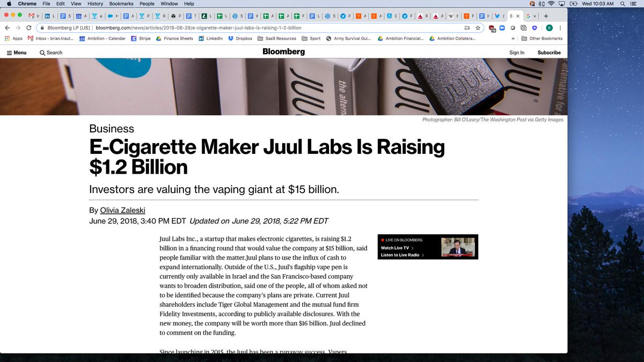Open the Finance Sheets bookmark
This screenshot has width=644, height=362.
(x=174, y=39)
